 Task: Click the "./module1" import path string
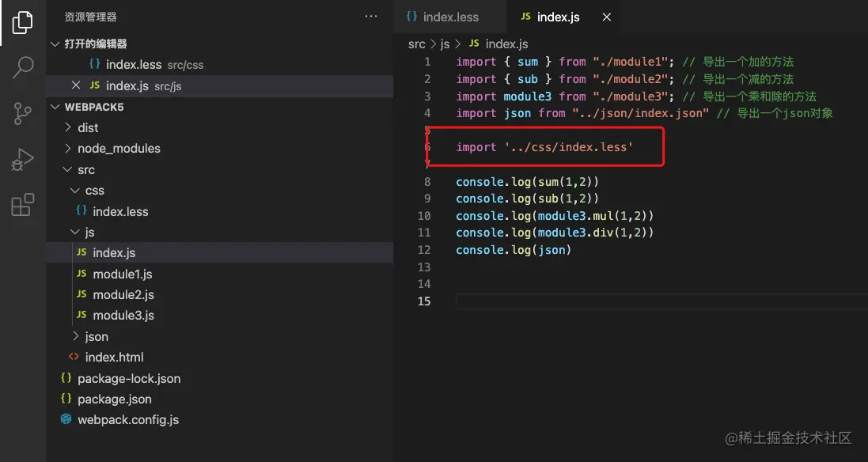630,62
